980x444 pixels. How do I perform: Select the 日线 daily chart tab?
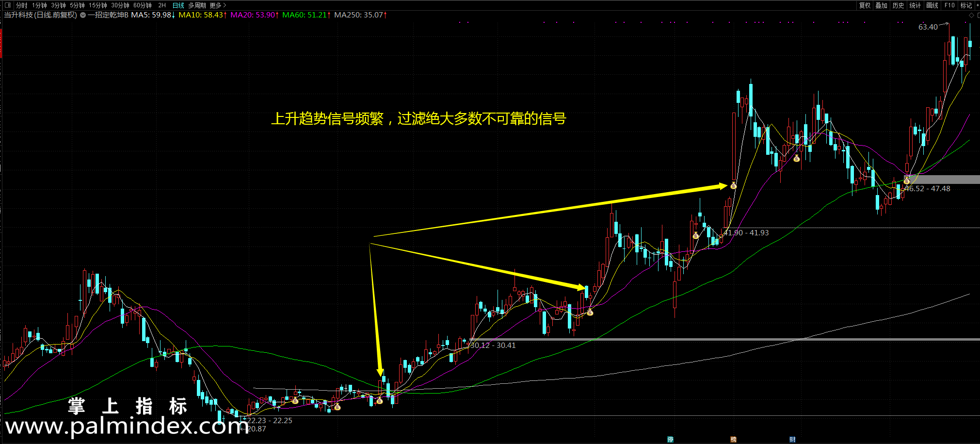[178, 5]
